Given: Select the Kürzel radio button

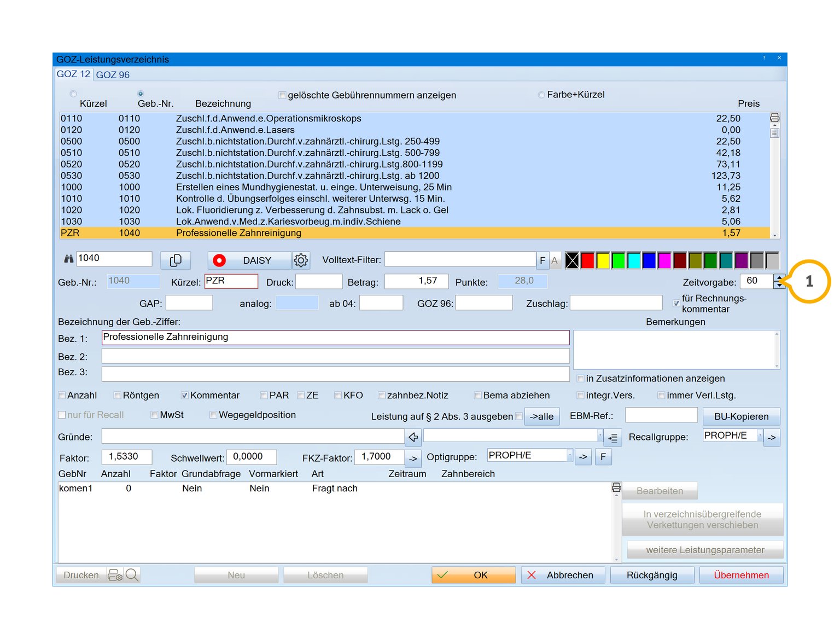Looking at the screenshot, I should coord(73,94).
